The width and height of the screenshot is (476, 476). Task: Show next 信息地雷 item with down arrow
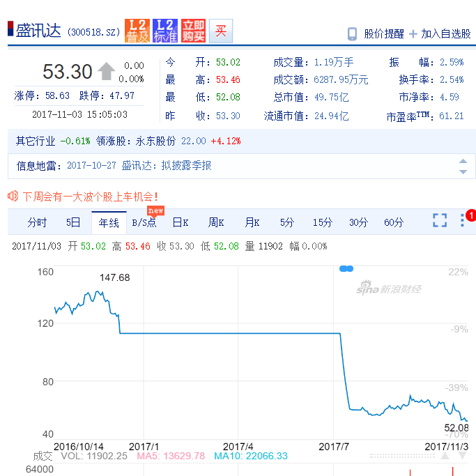(463, 172)
